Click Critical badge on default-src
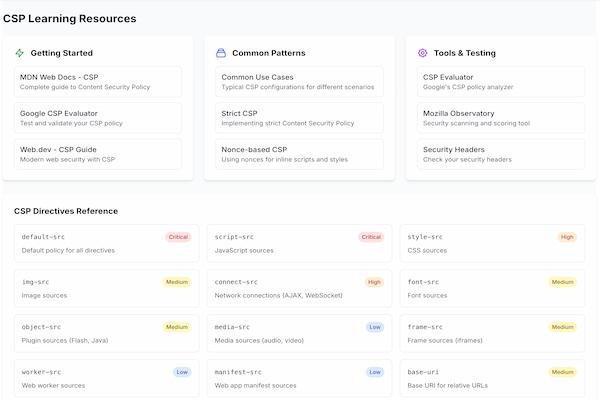This screenshot has width=600, height=400. tap(178, 237)
